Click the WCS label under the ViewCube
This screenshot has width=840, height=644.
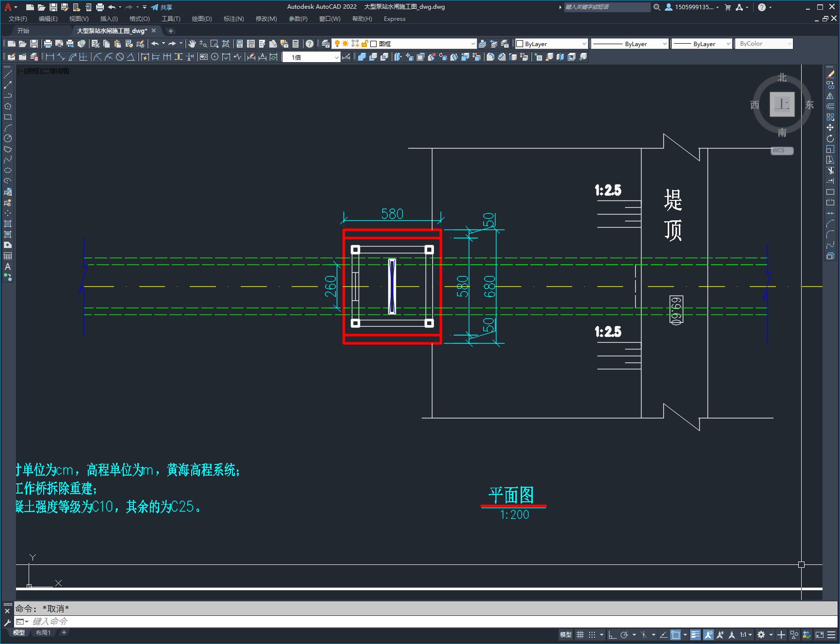pyautogui.click(x=781, y=150)
